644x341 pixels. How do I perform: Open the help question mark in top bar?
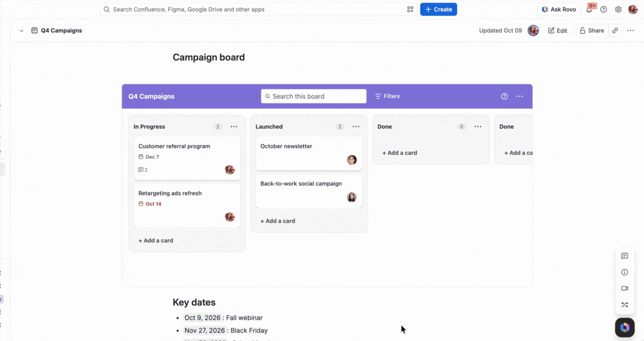(x=604, y=9)
